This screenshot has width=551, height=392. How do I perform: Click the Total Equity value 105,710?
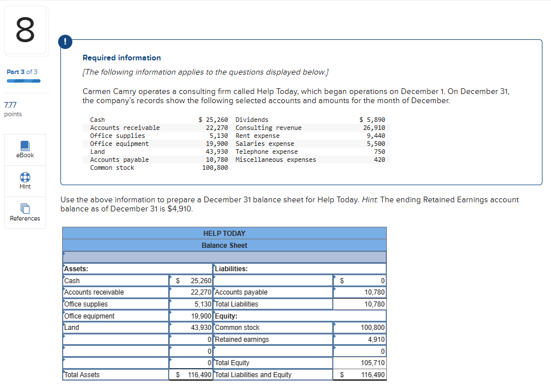pos(373,363)
